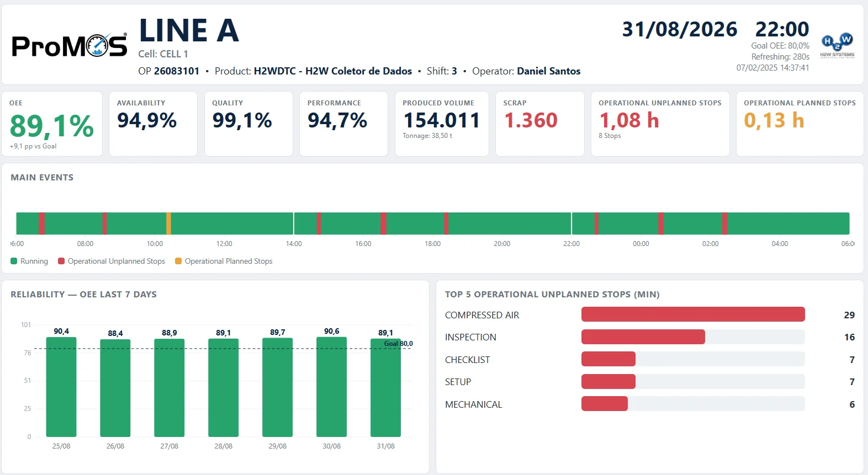Open Operational Unplanned Stops 1,08 h card

pyautogui.click(x=660, y=124)
